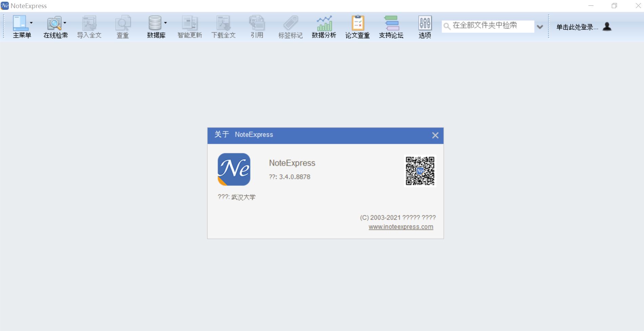Click the 关于 NoteExpress dialog title
The height and width of the screenshot is (331, 644).
coord(243,135)
